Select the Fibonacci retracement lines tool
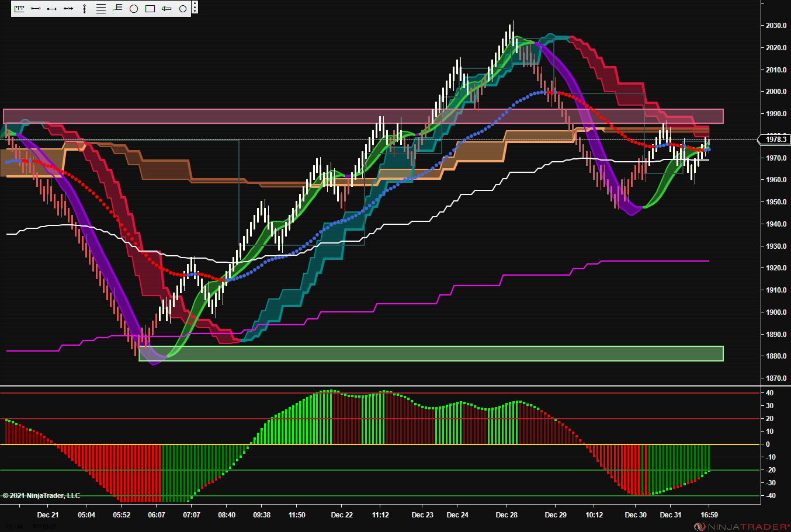 pos(101,9)
